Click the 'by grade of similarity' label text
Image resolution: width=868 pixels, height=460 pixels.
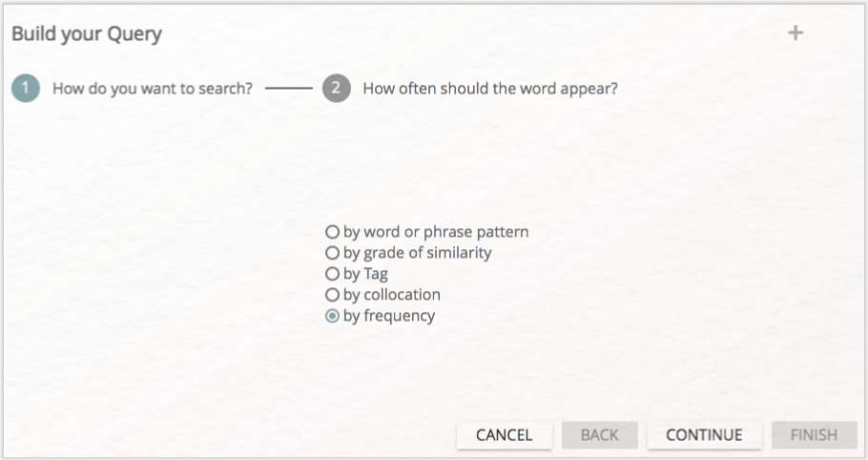click(418, 253)
